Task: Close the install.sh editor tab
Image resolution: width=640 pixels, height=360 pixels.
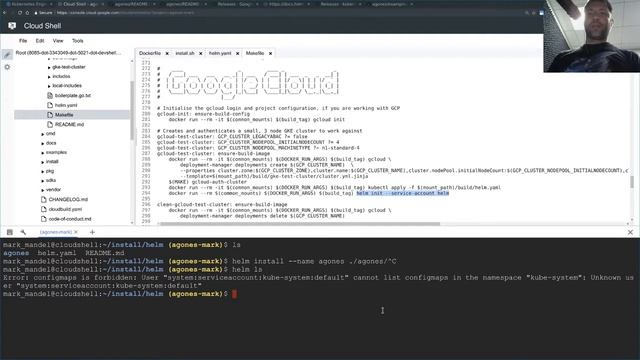Action: (x=200, y=53)
